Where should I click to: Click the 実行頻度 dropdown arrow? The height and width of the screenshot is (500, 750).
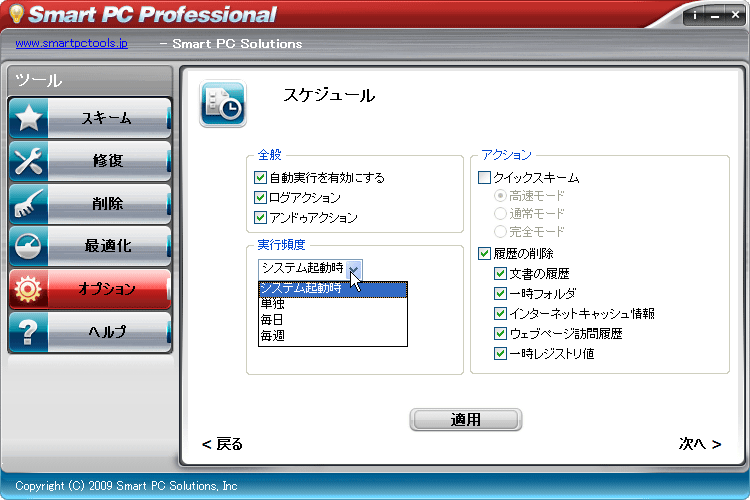click(x=354, y=269)
